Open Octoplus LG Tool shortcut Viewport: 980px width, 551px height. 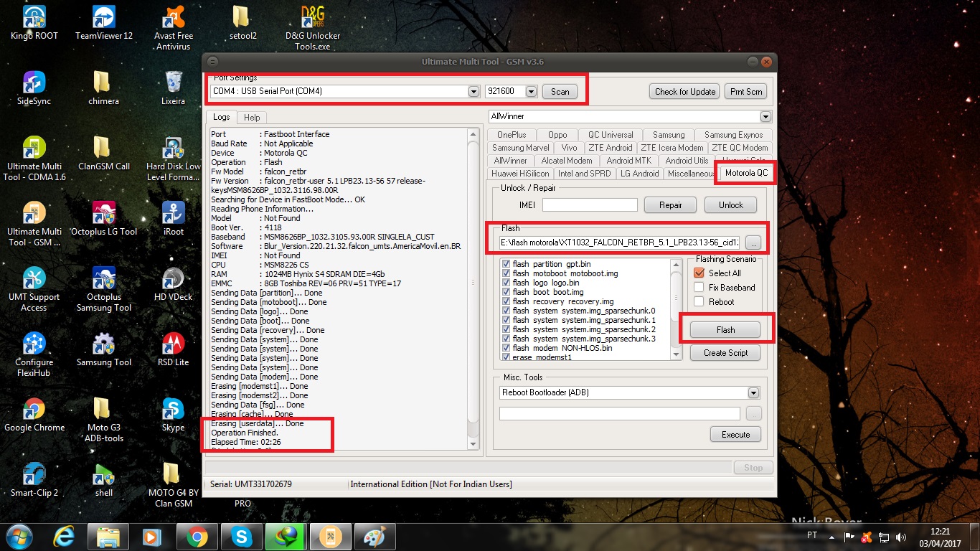pos(104,219)
